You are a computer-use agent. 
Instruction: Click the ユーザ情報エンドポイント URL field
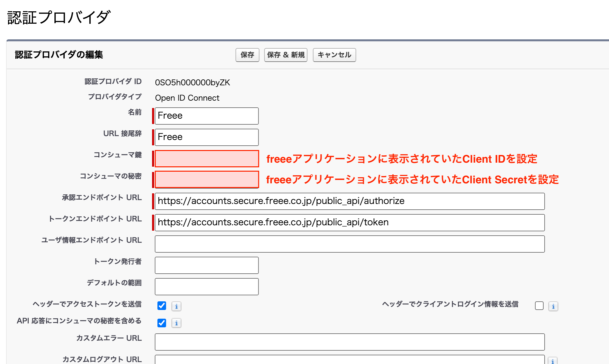coord(350,244)
